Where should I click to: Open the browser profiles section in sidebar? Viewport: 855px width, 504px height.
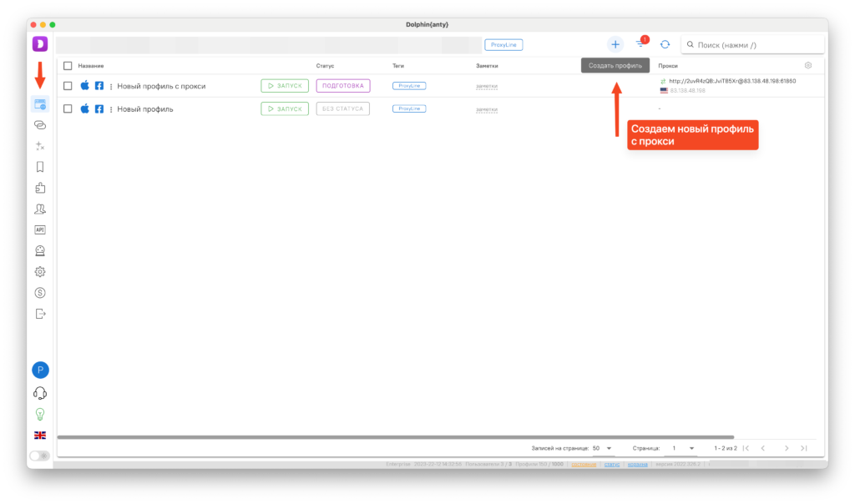tap(39, 103)
